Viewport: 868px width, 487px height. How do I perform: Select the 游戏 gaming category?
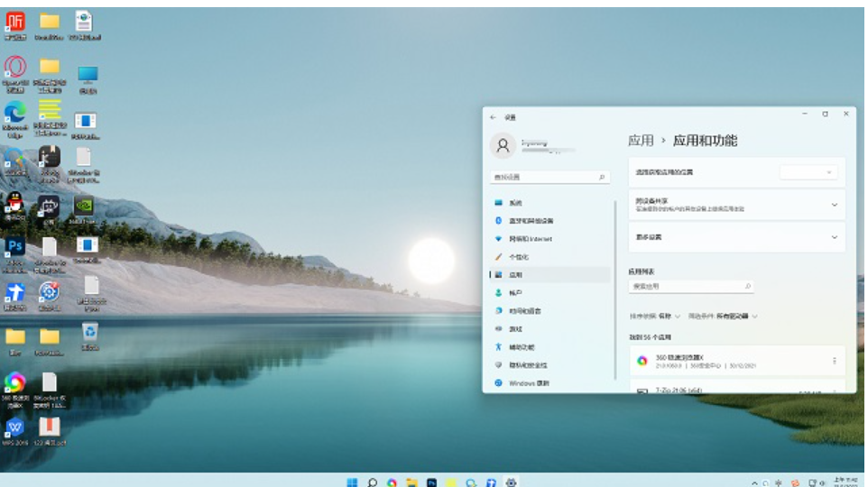click(515, 329)
